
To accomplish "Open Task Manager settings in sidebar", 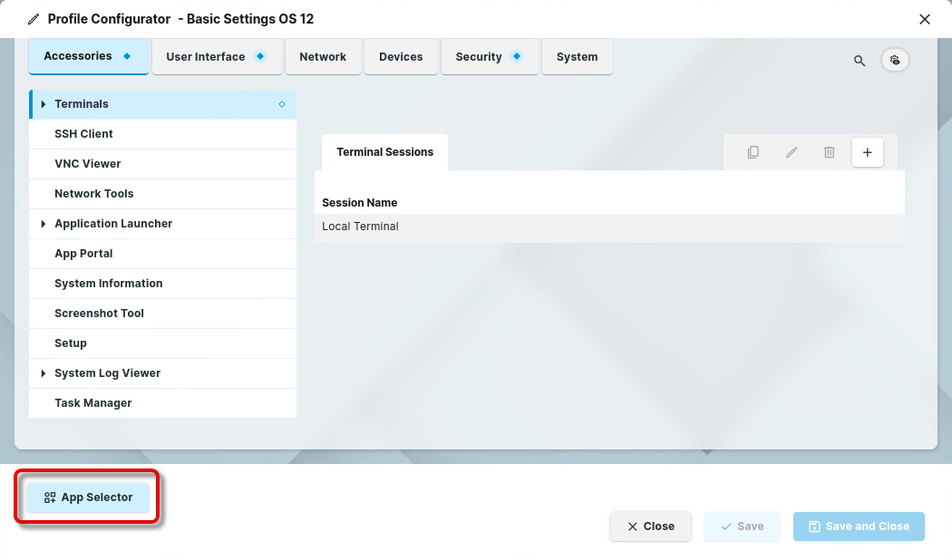I will pos(93,403).
